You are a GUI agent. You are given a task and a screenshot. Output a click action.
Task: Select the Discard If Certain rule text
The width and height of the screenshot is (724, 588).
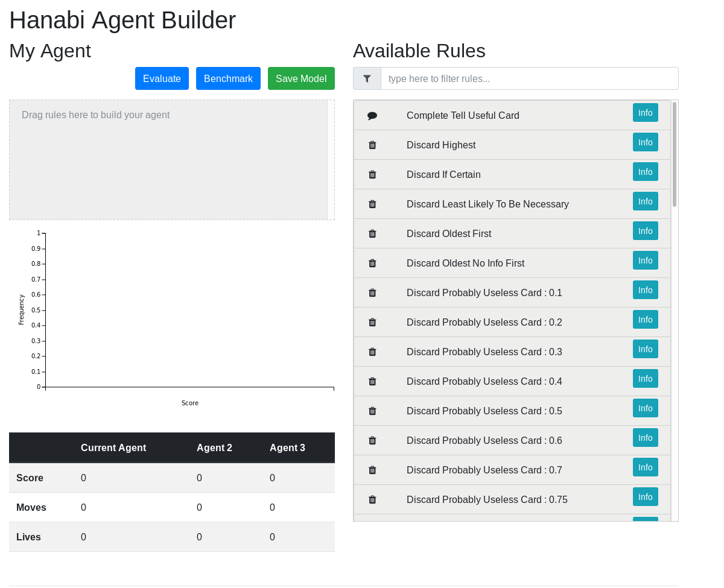[x=443, y=174]
